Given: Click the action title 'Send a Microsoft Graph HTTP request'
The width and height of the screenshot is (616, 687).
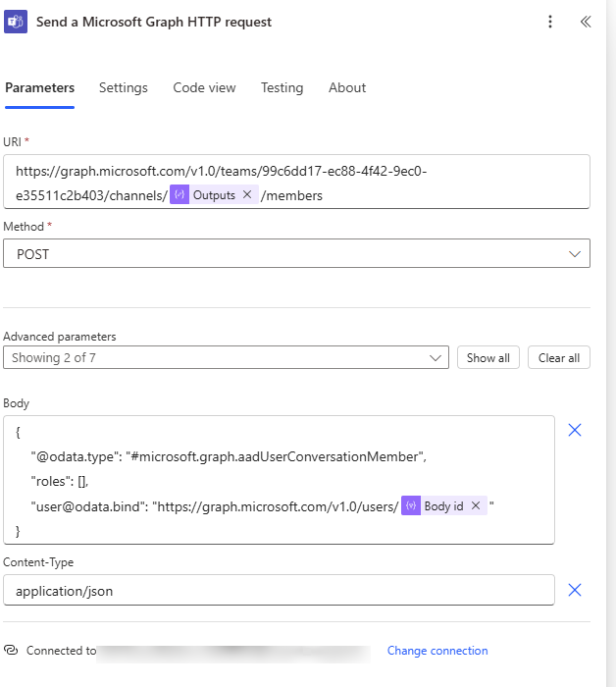Looking at the screenshot, I should pyautogui.click(x=154, y=22).
